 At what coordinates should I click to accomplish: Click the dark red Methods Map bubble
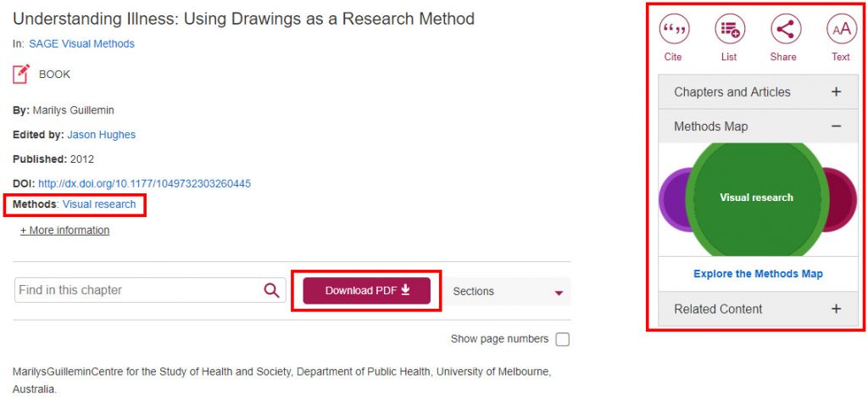click(843, 199)
